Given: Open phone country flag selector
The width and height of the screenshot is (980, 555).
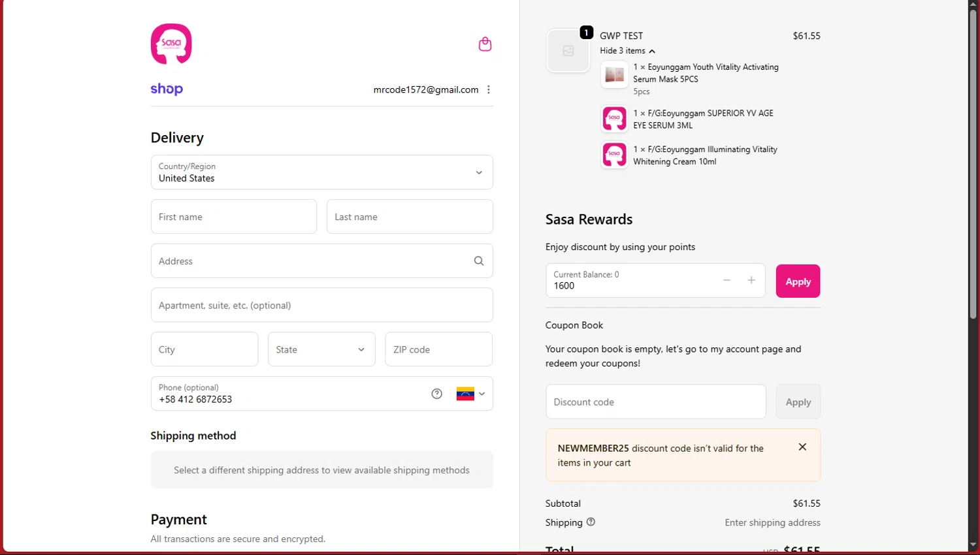Looking at the screenshot, I should 470,394.
